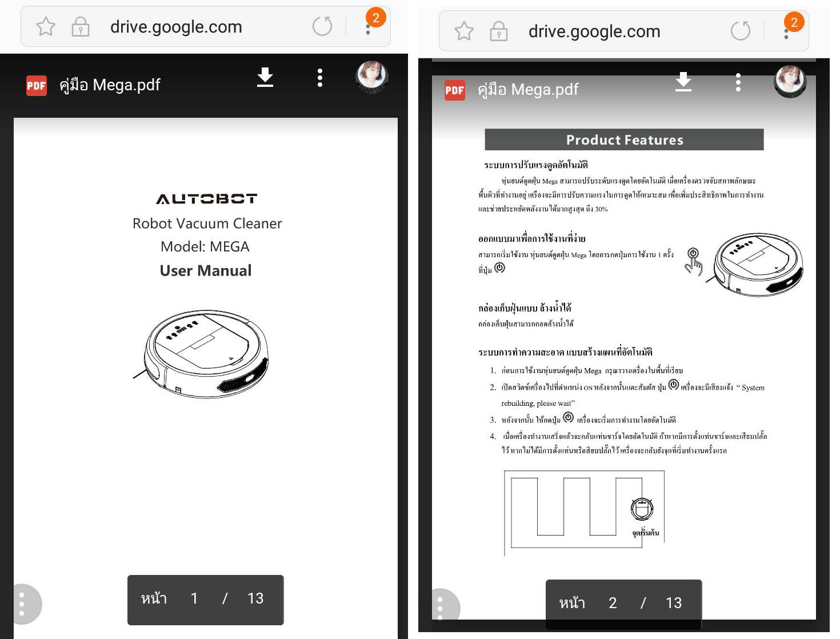Click the 'Model: MEGA' text
The image size is (840, 639).
(205, 246)
